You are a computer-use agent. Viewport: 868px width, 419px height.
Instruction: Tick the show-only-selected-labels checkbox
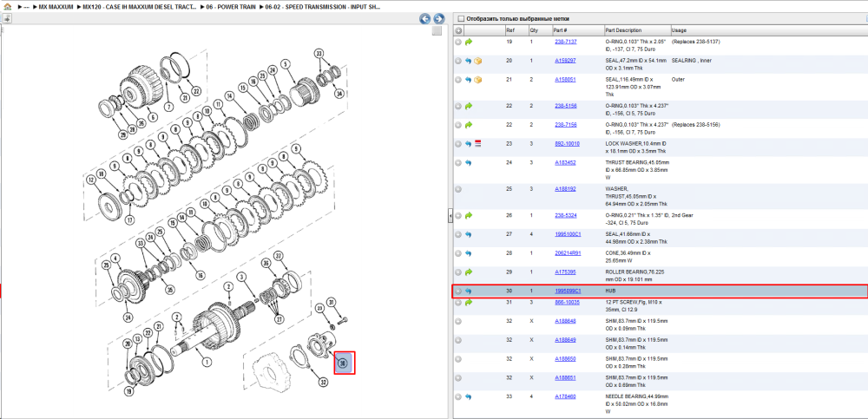461,19
